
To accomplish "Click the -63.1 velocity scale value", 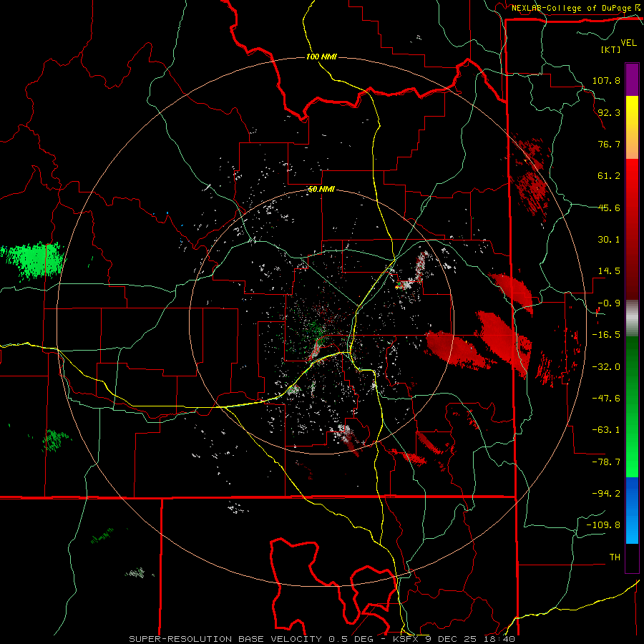I will (606, 430).
